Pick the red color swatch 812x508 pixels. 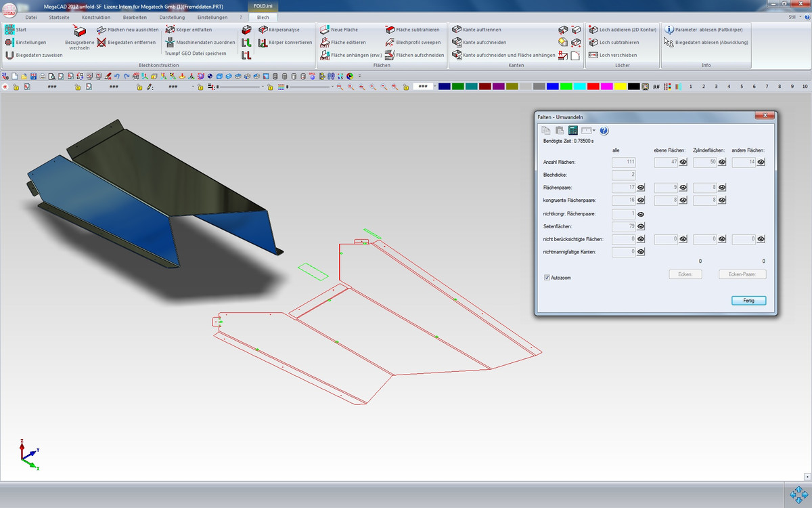(593, 87)
